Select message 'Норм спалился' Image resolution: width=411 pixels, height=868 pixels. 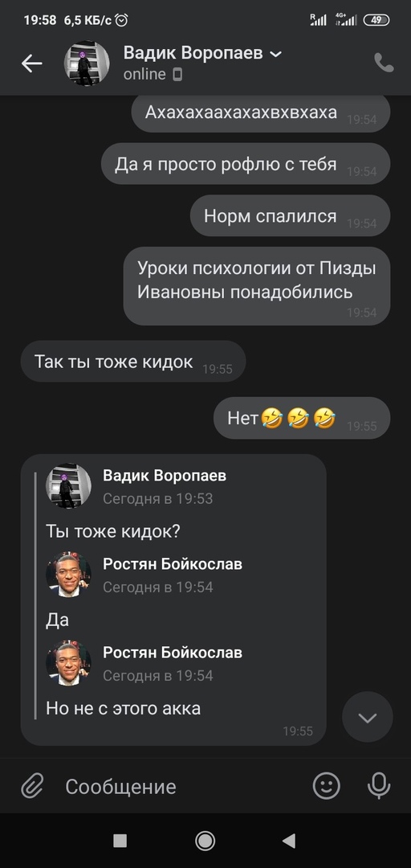coord(290,216)
